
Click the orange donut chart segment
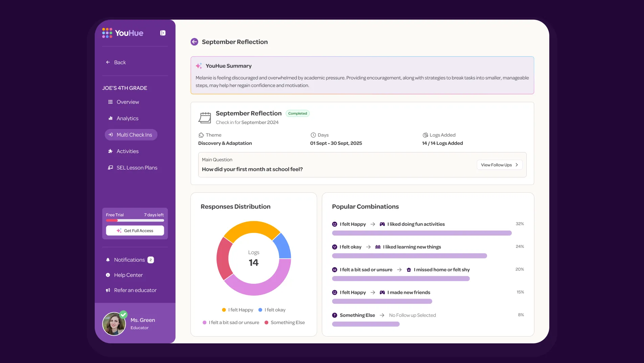click(252, 227)
